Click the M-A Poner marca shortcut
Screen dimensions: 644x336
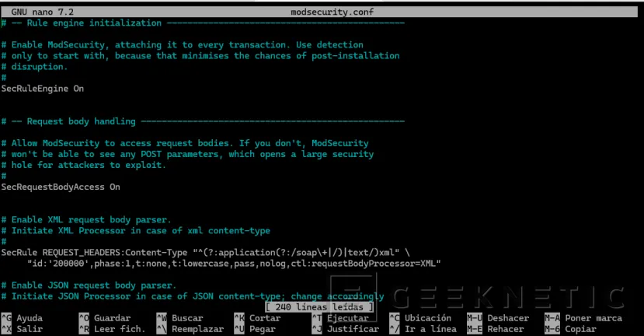pos(583,318)
